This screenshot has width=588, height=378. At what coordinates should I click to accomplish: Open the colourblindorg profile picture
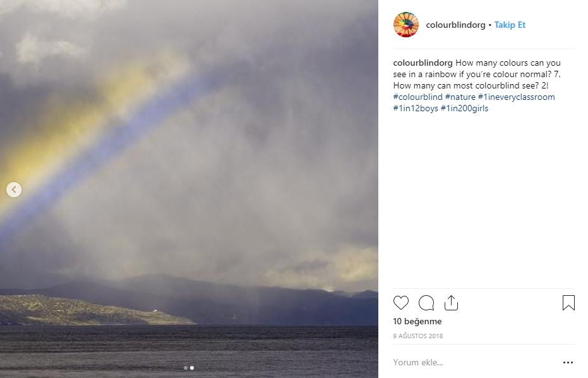[x=405, y=25]
